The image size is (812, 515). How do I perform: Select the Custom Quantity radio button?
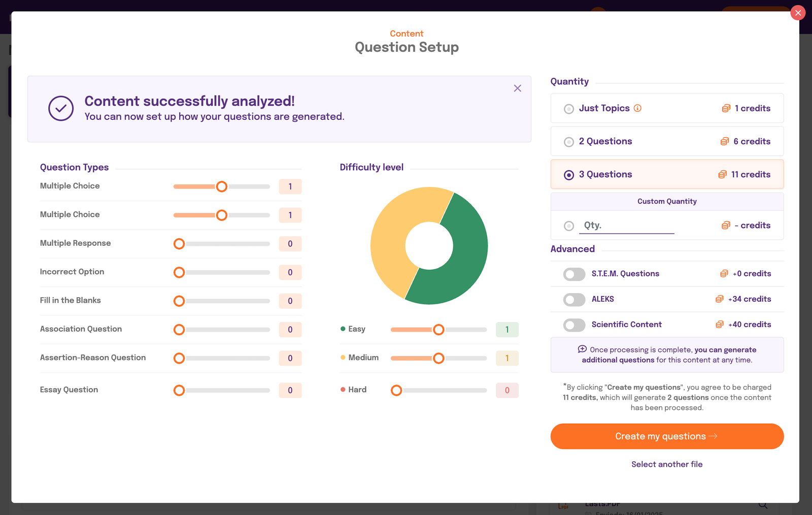pos(568,226)
